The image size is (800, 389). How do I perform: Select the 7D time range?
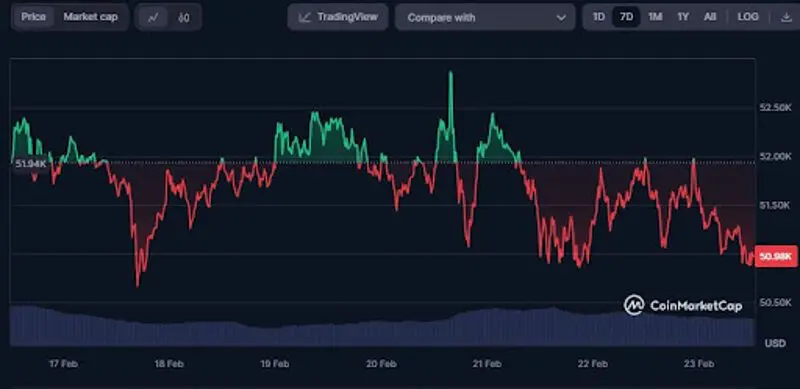[626, 17]
